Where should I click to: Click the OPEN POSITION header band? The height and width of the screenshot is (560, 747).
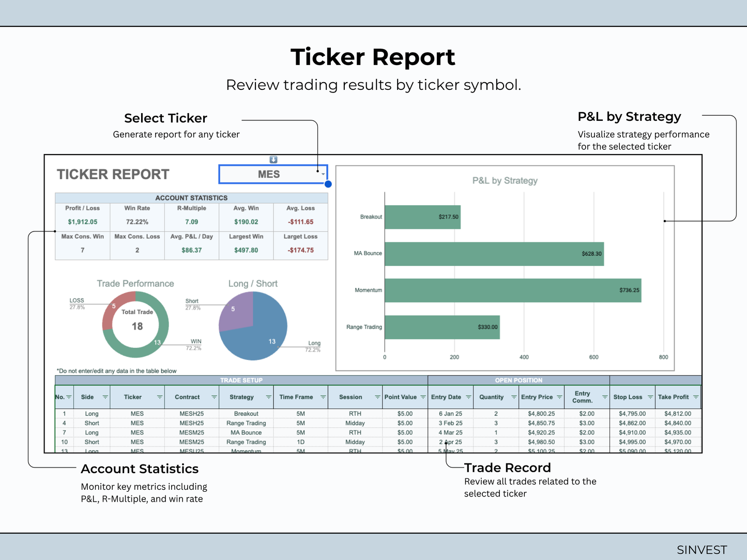point(519,380)
